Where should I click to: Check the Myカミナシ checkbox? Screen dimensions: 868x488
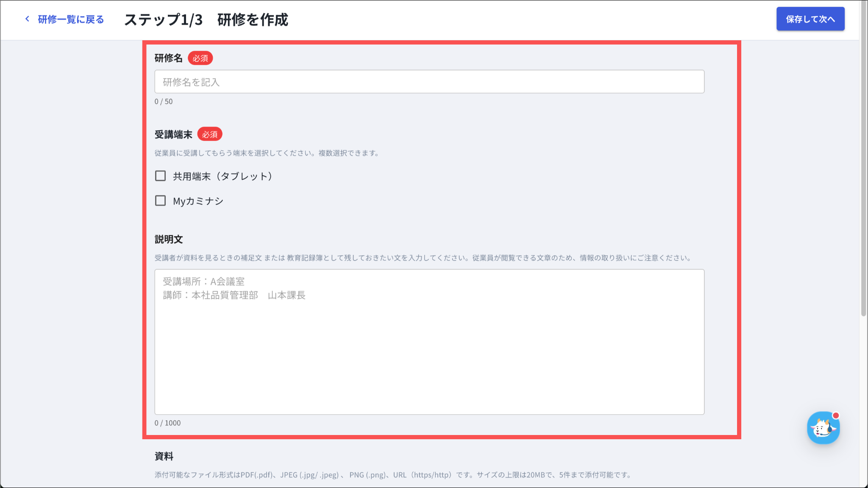[x=160, y=201]
